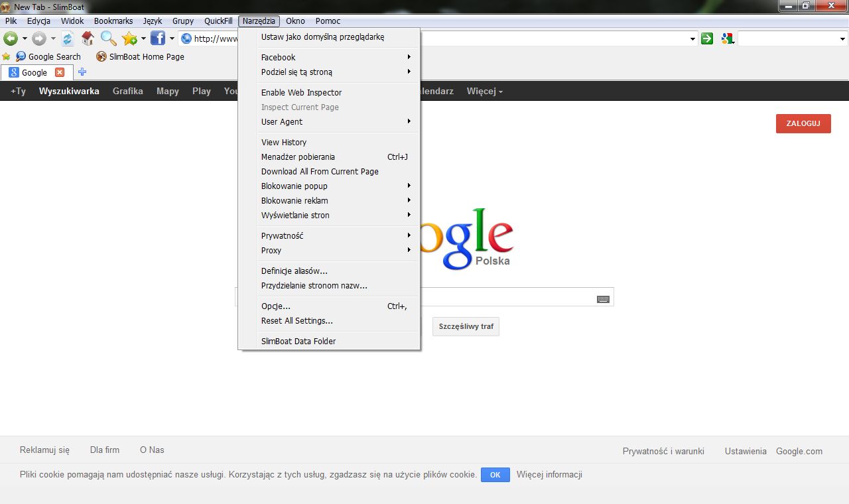Go to the home page via house icon
The width and height of the screenshot is (849, 504).
pos(88,38)
